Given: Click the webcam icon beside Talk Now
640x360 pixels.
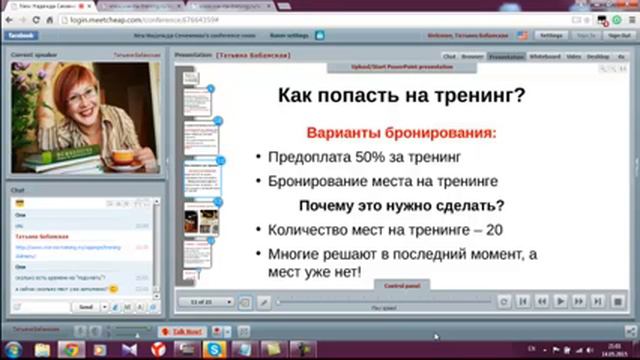Looking at the screenshot, I should coord(217,331).
